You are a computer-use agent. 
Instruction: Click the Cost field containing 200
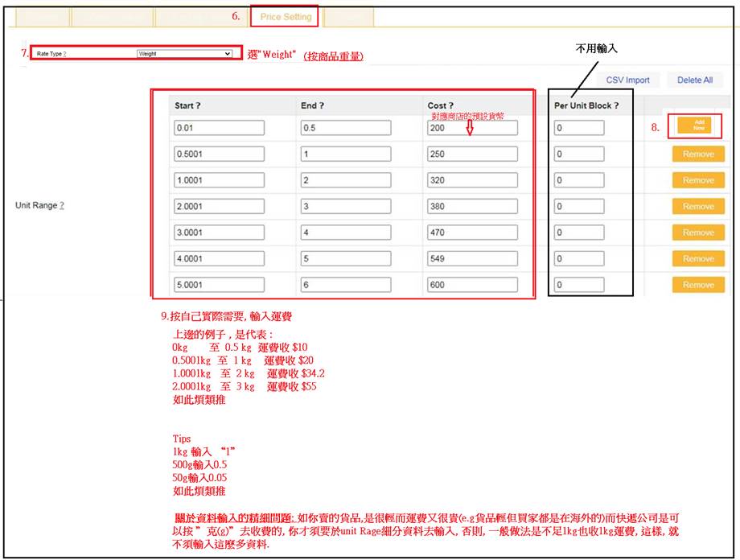pos(472,128)
